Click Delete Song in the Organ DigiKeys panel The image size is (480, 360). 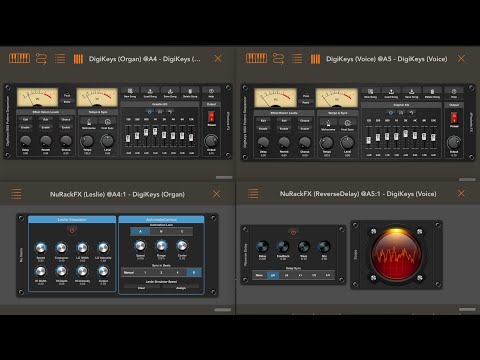click(x=190, y=93)
